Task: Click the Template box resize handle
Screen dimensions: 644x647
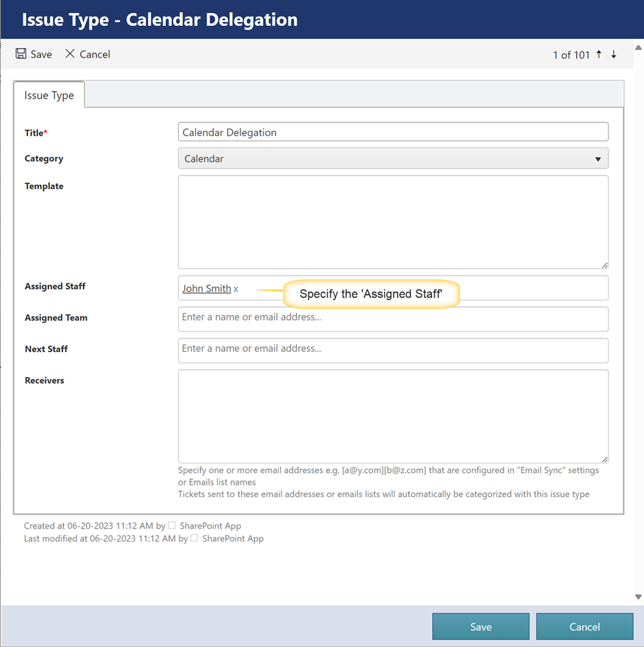Action: [604, 265]
